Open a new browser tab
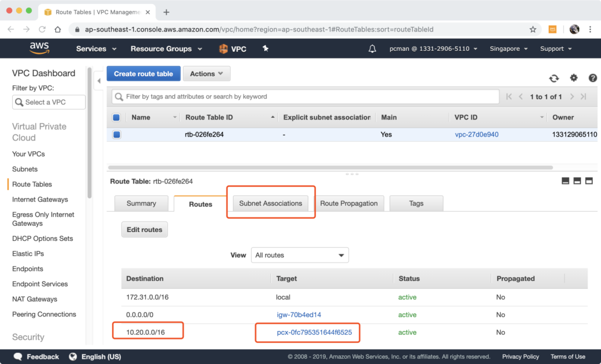This screenshot has width=601, height=364. (x=166, y=12)
